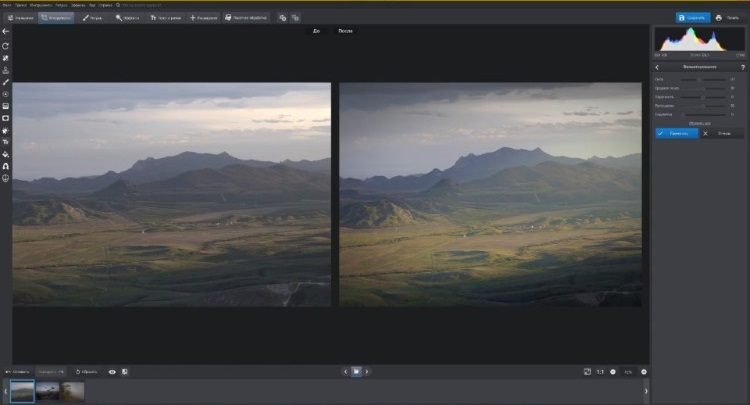Click the zoom out minus icon
The image size is (750, 405).
[613, 372]
